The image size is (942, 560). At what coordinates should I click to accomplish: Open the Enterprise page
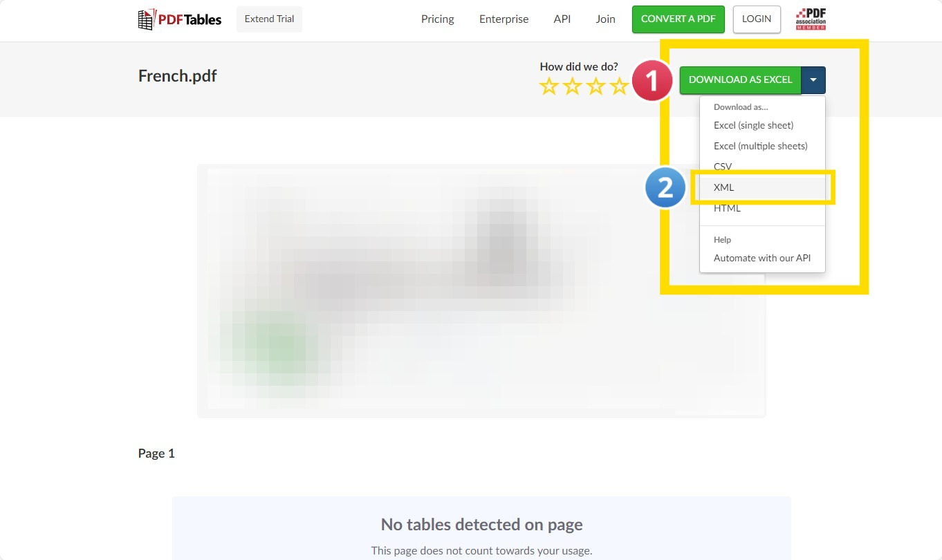pyautogui.click(x=504, y=19)
